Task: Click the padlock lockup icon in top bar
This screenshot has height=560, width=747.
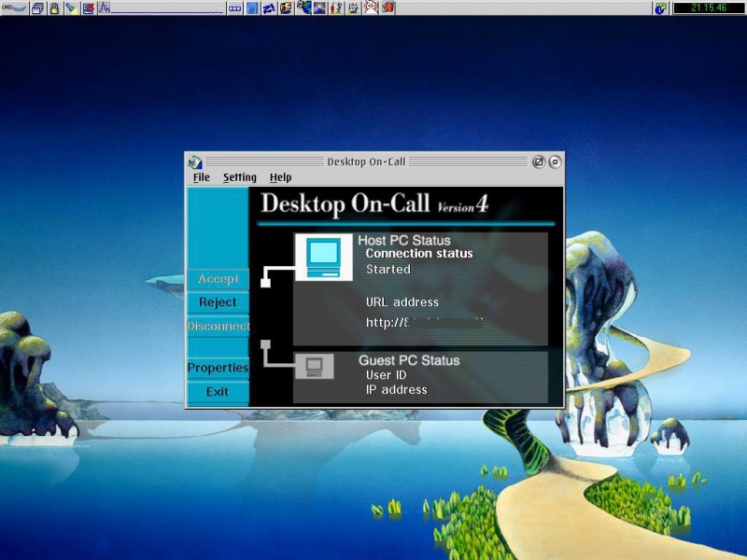Action: tap(54, 8)
